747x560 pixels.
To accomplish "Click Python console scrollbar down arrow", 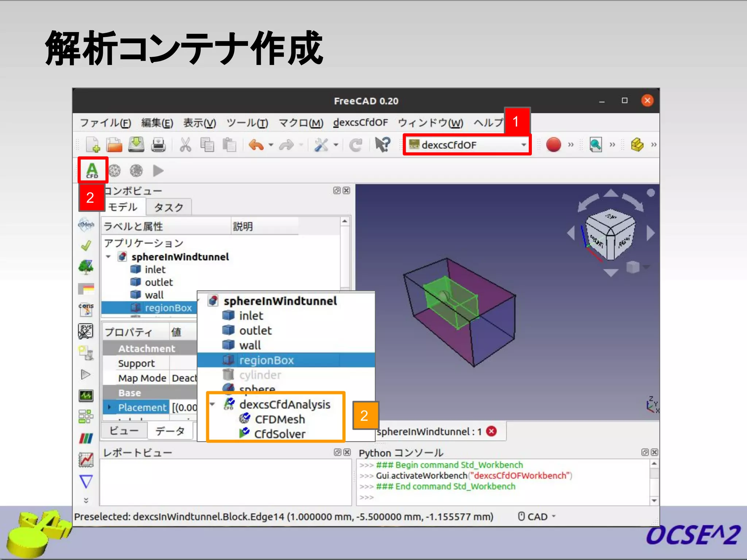I will 654,501.
